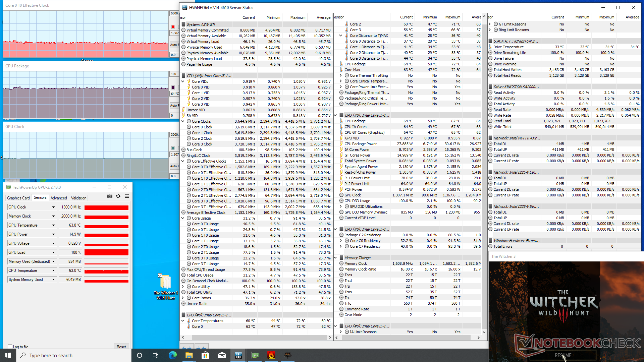Click the GPU-Z screenshot camera icon
The image size is (644, 362).
[x=110, y=196]
